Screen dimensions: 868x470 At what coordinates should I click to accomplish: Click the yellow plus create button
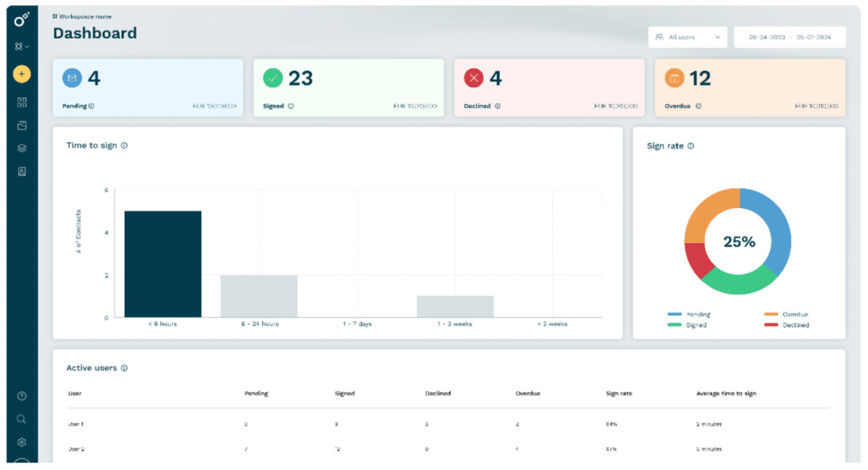pos(22,74)
